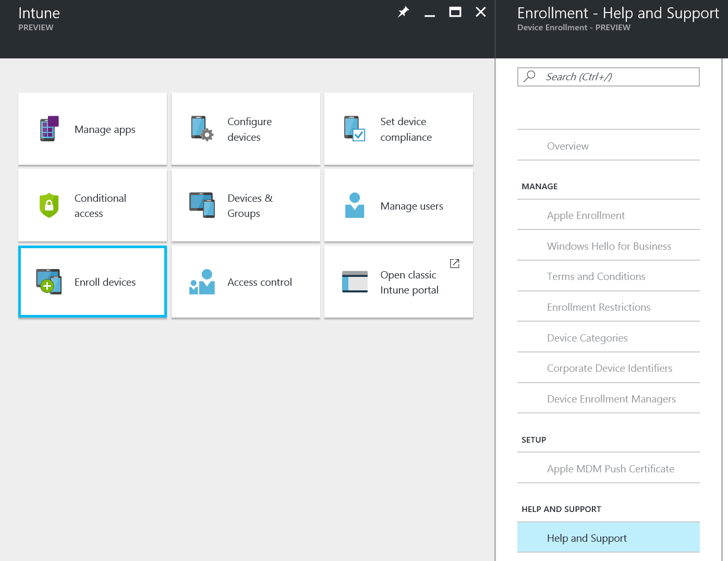This screenshot has width=728, height=561.
Task: Click the external link arrow icon
Action: click(455, 263)
